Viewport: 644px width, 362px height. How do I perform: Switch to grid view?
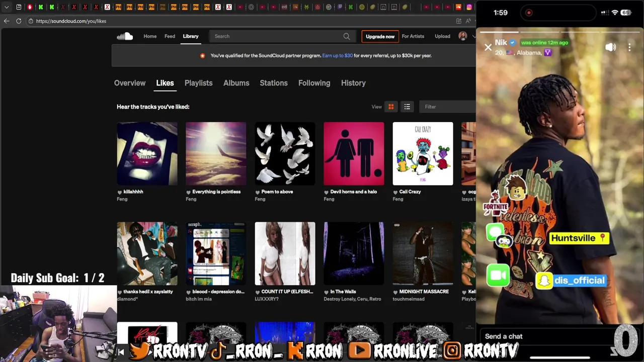(391, 107)
